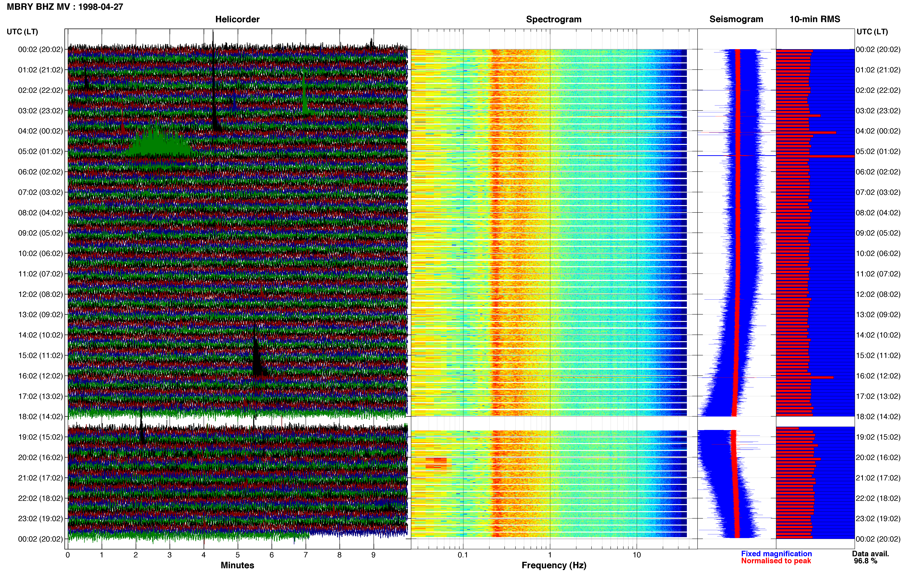Click '21:02 (17:02)' label next to RMS panel
Screen dimensions: 924x578
tap(878, 478)
